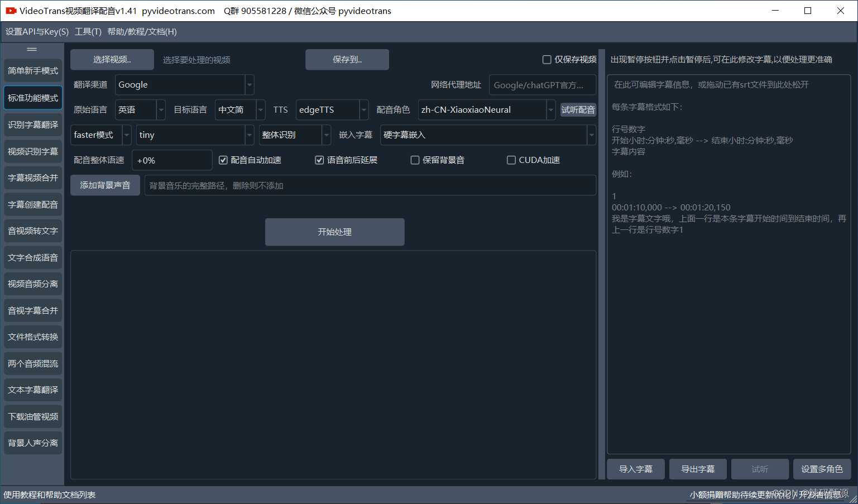The width and height of the screenshot is (858, 504).
Task: Open 工具(T) menu
Action: pyautogui.click(x=88, y=32)
